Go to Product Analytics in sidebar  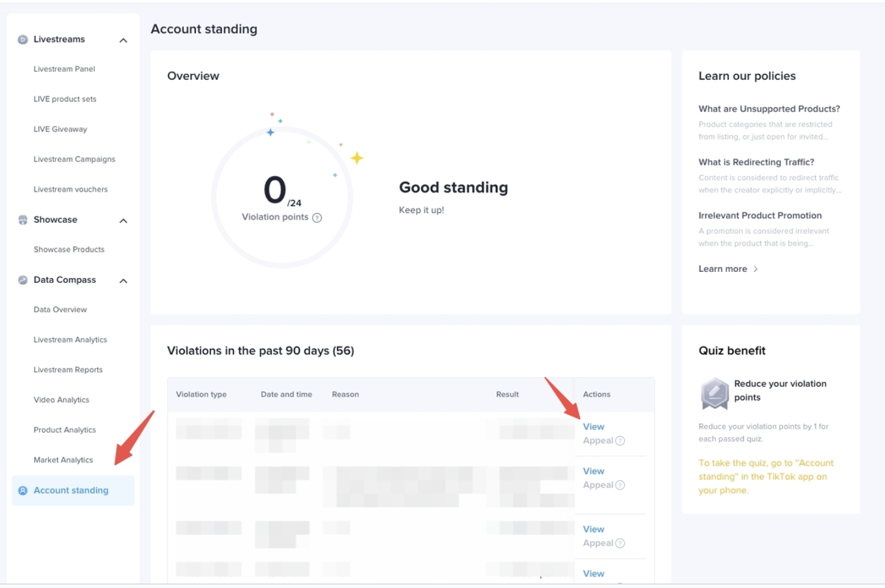coord(65,430)
